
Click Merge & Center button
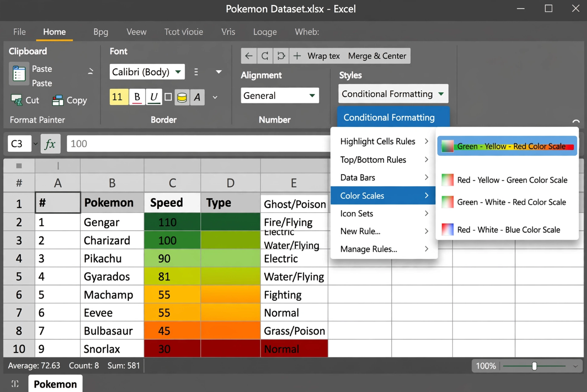point(377,56)
